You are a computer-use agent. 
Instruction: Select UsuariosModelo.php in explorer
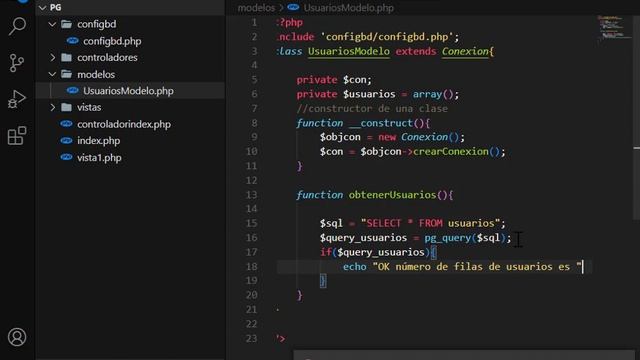tap(128, 91)
